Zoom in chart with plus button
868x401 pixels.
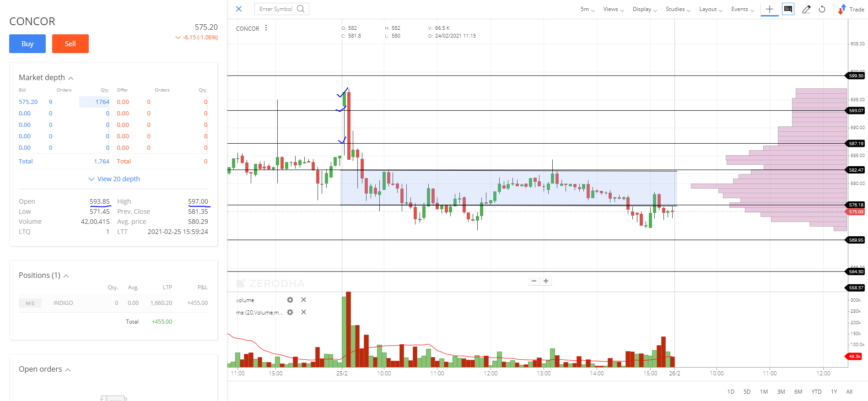point(546,281)
